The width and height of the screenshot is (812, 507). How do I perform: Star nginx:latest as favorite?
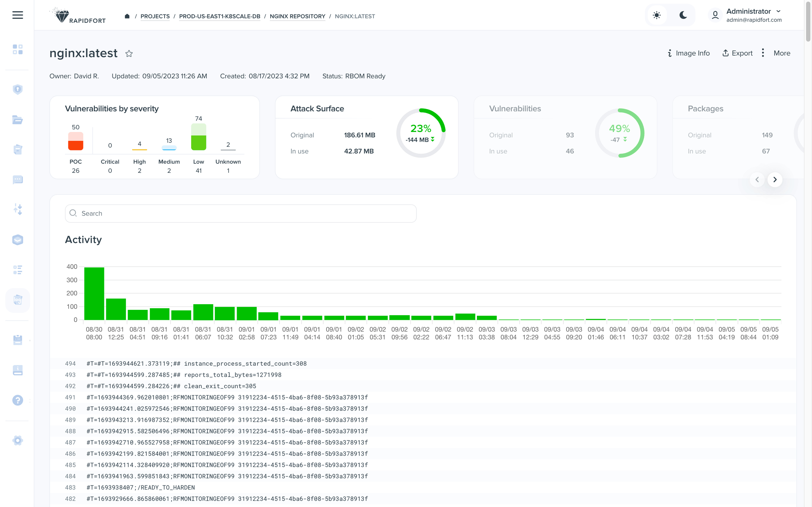point(129,54)
